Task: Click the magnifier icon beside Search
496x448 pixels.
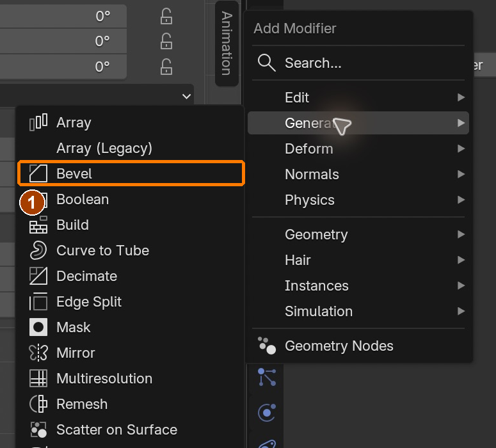Action: click(x=266, y=63)
